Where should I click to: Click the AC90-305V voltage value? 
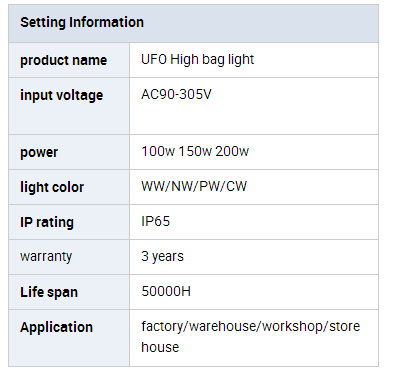click(x=176, y=94)
